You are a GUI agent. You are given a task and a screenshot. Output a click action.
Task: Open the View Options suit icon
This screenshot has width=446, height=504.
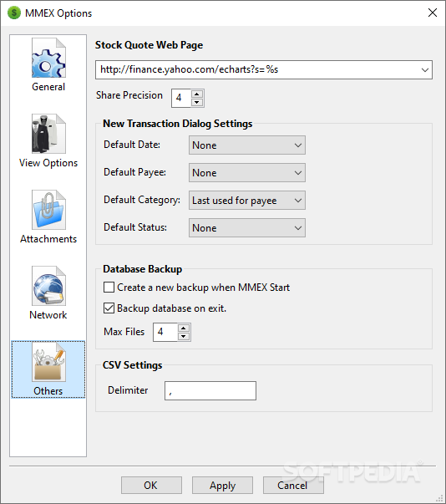(x=48, y=134)
